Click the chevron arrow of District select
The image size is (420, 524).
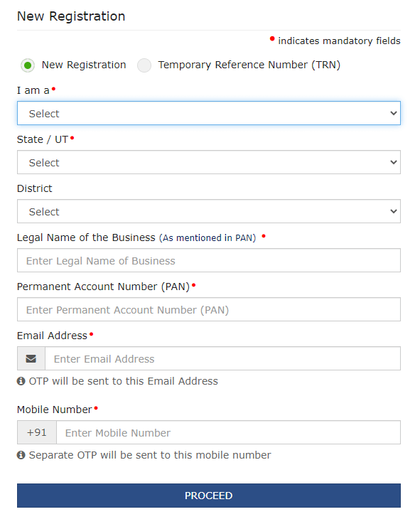394,211
